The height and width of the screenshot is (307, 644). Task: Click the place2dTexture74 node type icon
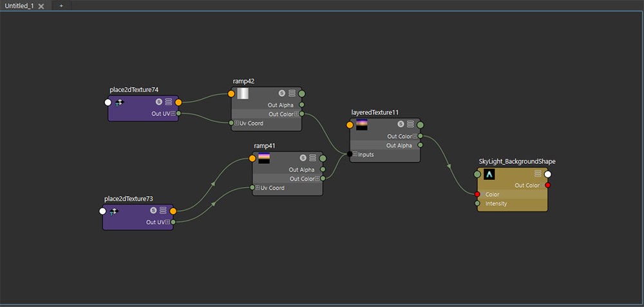point(120,103)
